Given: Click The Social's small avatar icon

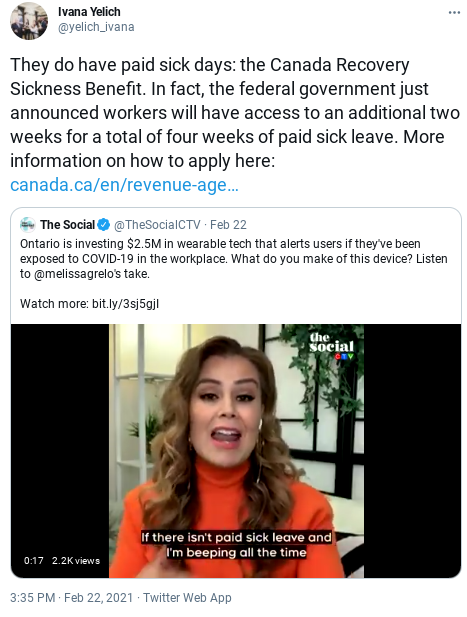Looking at the screenshot, I should (x=28, y=225).
